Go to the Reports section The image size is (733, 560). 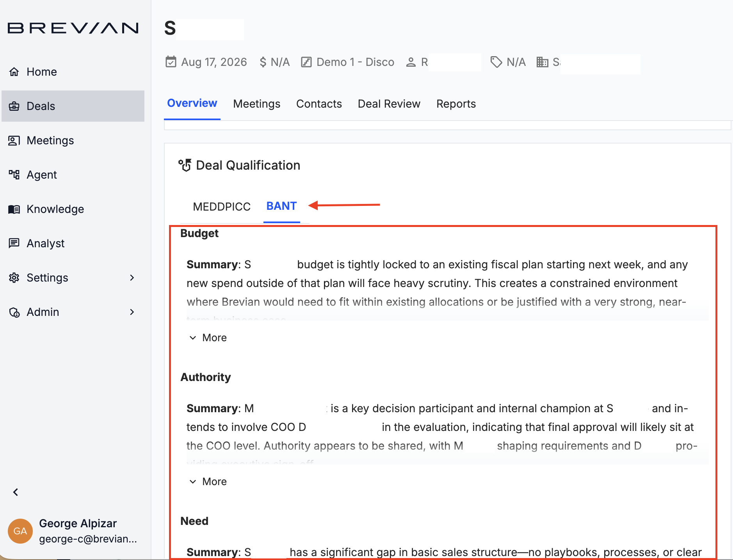(x=456, y=104)
